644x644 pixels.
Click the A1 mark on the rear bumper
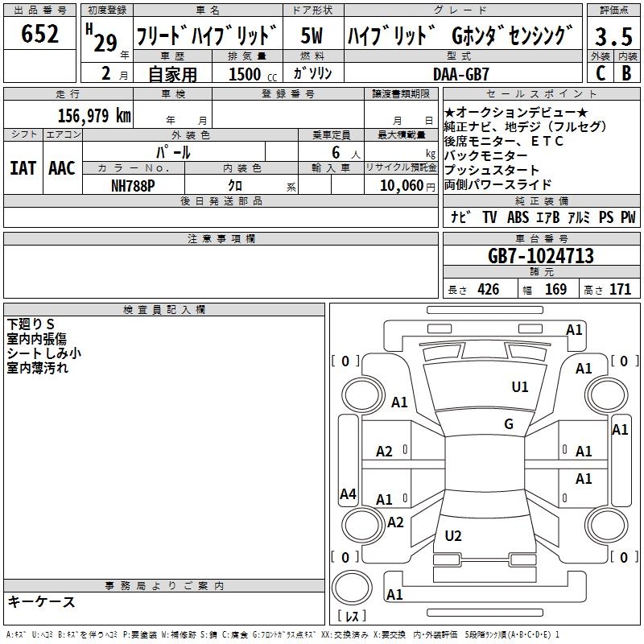[394, 595]
